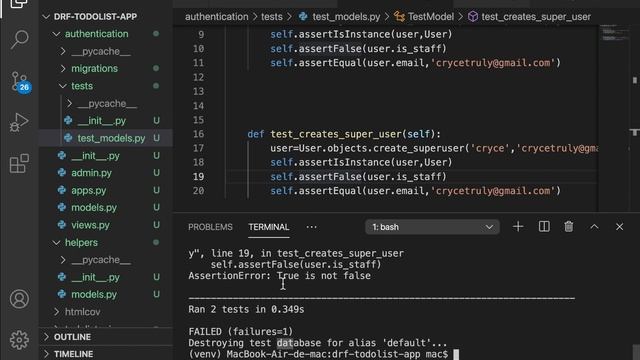Click line number 19 in the gutter
640x360 pixels.
click(x=198, y=177)
